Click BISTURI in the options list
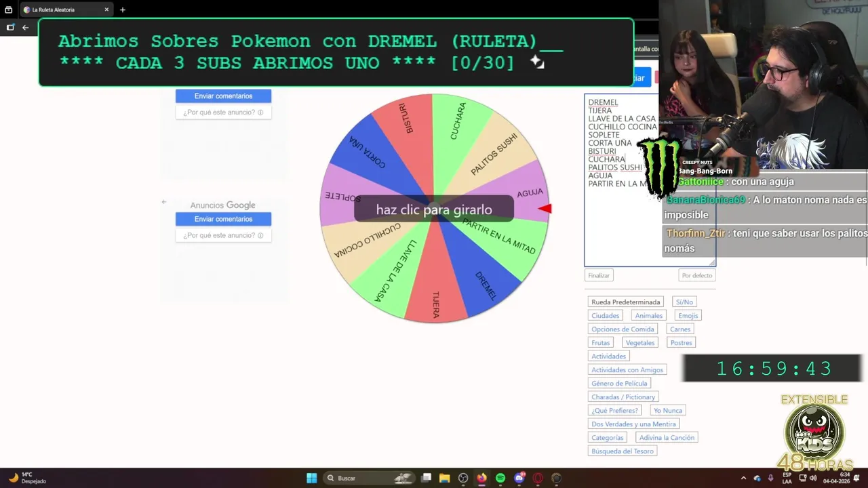 [602, 151]
